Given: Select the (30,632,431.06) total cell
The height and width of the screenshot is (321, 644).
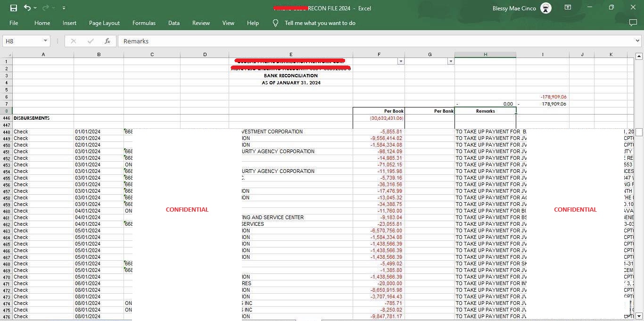Looking at the screenshot, I should coord(379,118).
